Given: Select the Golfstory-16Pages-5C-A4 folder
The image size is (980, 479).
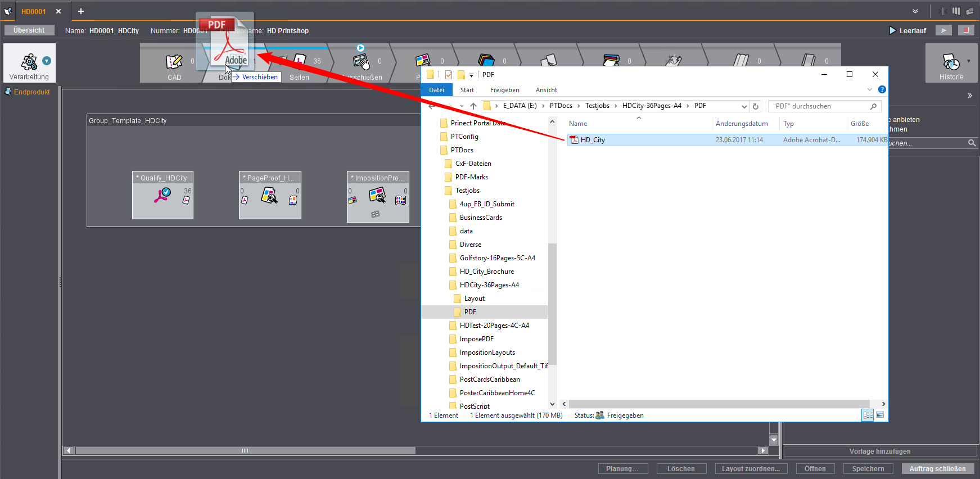Looking at the screenshot, I should pos(498,258).
